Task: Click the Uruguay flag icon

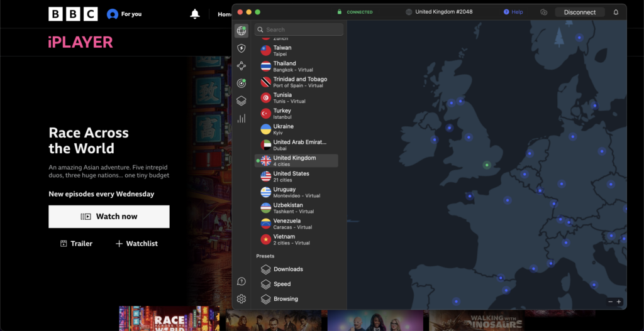Action: click(x=266, y=192)
